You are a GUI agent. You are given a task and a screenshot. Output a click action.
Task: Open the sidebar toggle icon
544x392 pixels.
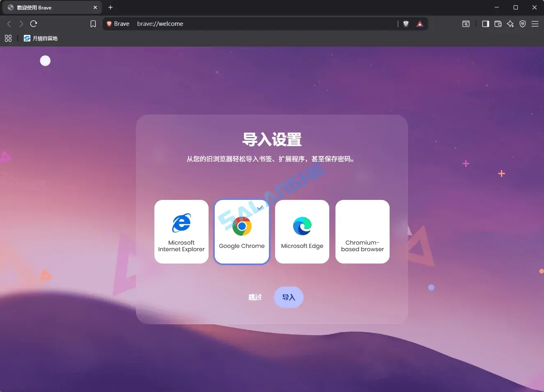click(x=485, y=24)
